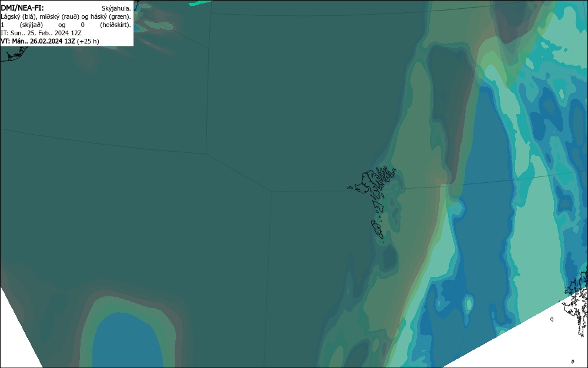The width and height of the screenshot is (588, 368).
Task: Click the VT: Mán.. 26.02.2024 13Z timestamp
Action: tap(50, 41)
